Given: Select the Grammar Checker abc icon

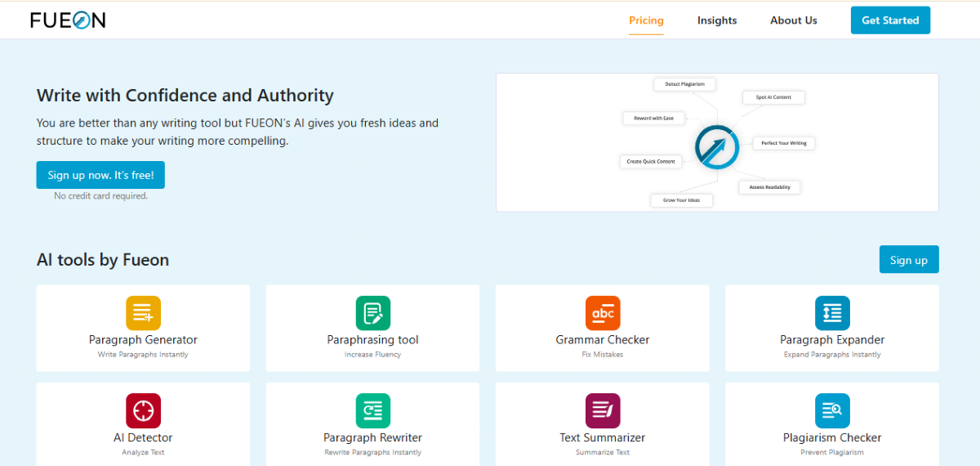Looking at the screenshot, I should point(603,313).
